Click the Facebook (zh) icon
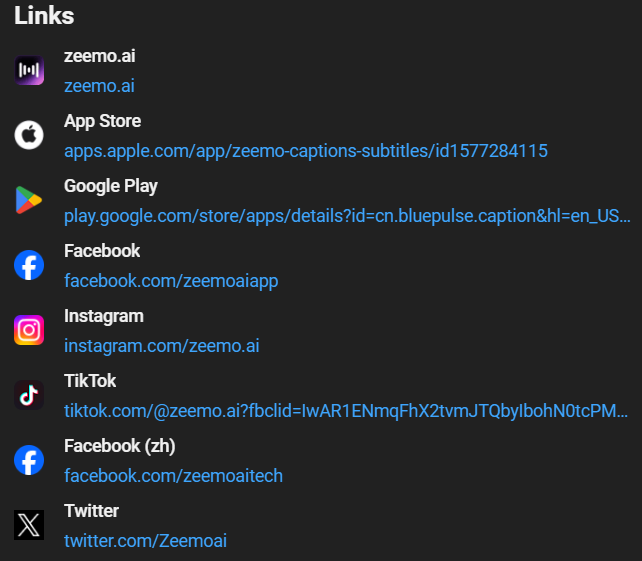 [29, 460]
